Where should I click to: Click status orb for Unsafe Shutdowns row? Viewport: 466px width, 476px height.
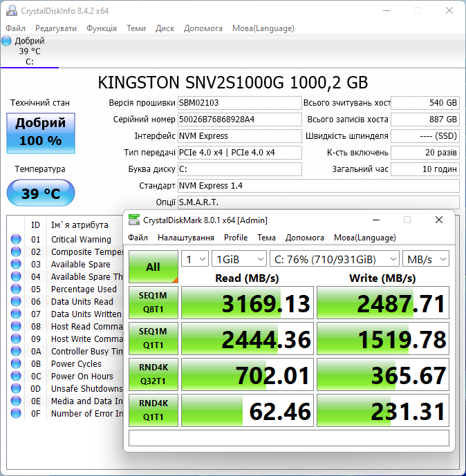[x=16, y=388]
